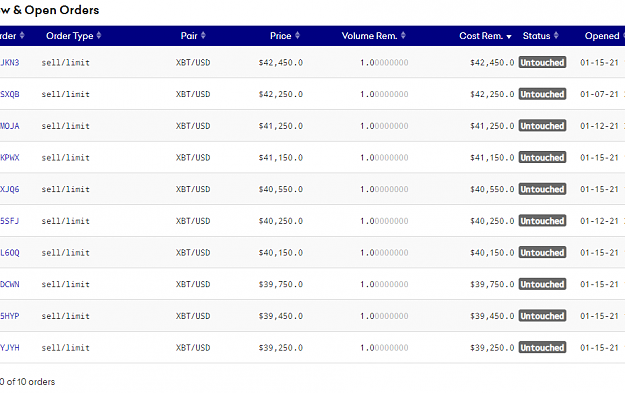The image size is (625, 393).
Task: Click Untouched status on $40,550.0 order
Action: [x=542, y=189]
